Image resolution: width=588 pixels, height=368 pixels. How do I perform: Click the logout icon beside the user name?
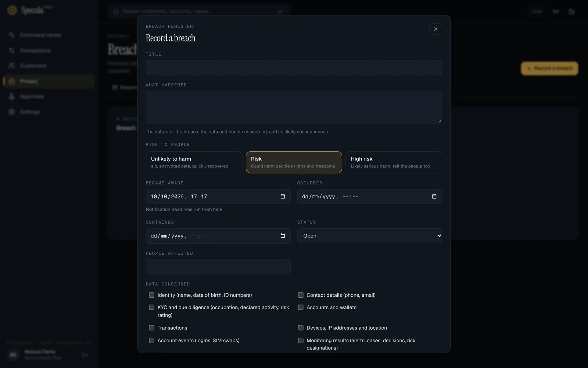coord(85,355)
